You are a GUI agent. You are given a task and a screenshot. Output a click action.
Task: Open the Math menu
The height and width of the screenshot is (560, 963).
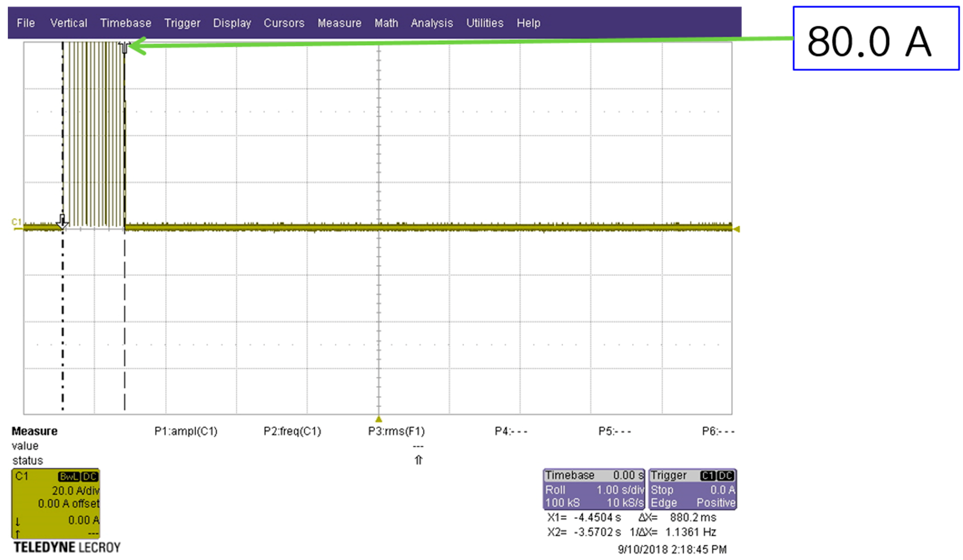(386, 23)
